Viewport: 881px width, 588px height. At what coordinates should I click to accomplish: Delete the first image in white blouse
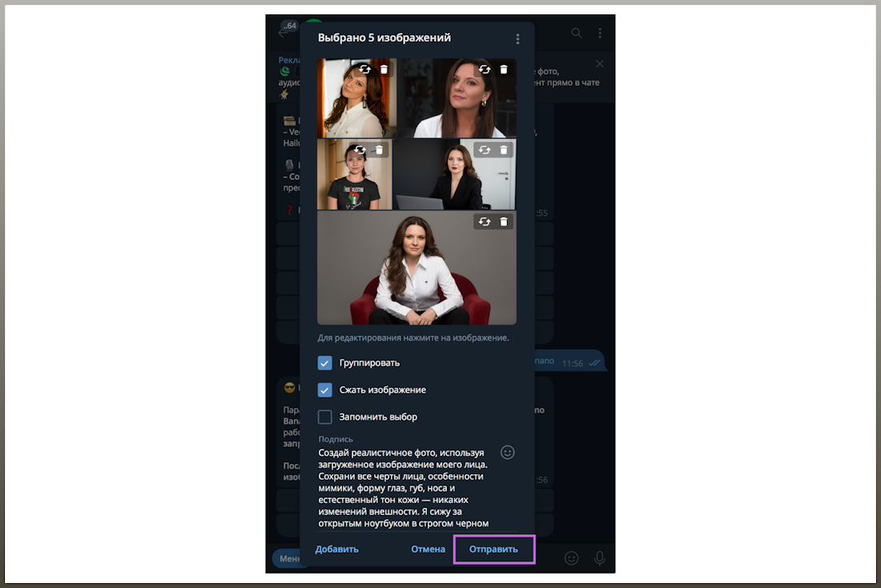tap(384, 70)
